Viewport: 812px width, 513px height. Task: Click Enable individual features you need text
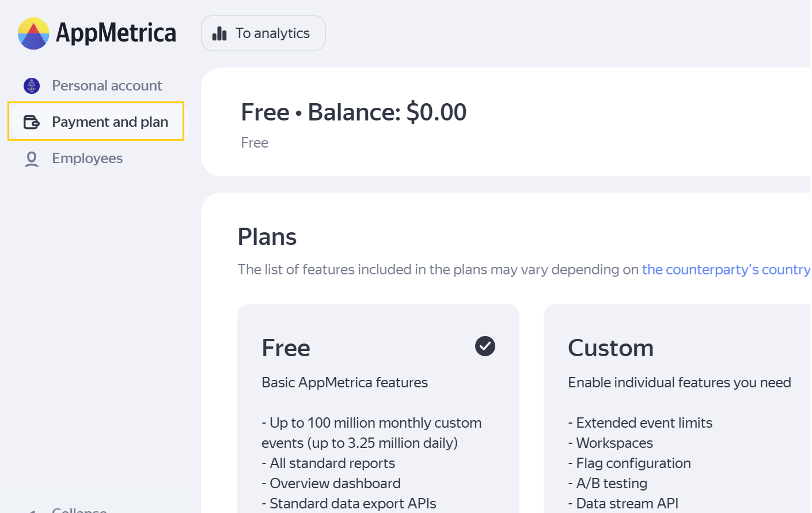[679, 383]
